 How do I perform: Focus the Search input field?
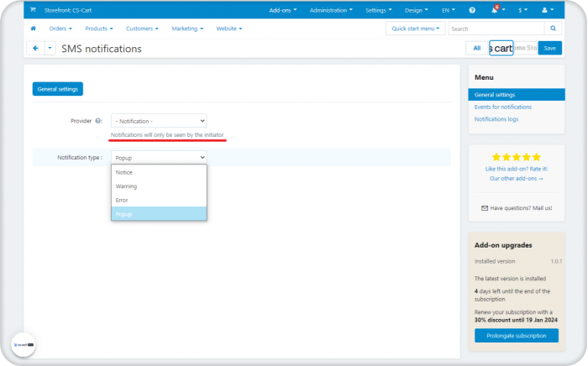click(496, 29)
